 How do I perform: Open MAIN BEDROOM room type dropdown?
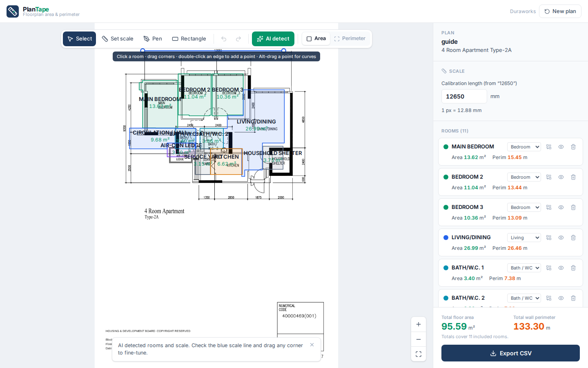524,147
